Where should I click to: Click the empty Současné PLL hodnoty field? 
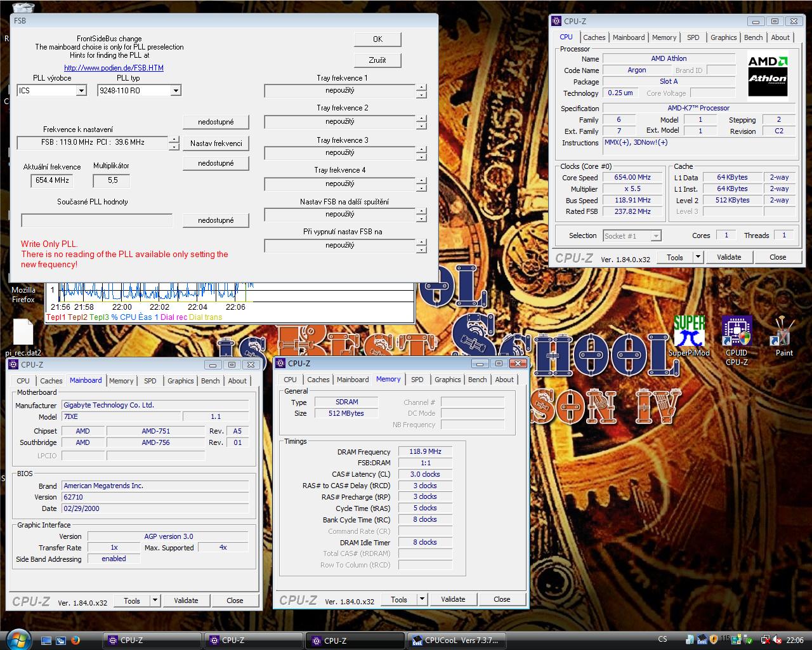point(97,220)
